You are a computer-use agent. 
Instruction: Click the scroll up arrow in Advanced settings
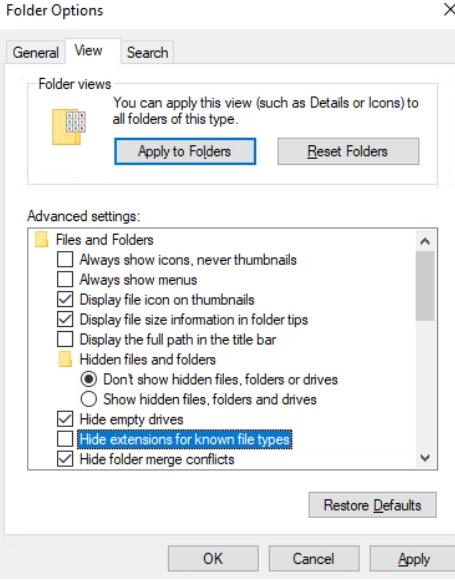(425, 242)
